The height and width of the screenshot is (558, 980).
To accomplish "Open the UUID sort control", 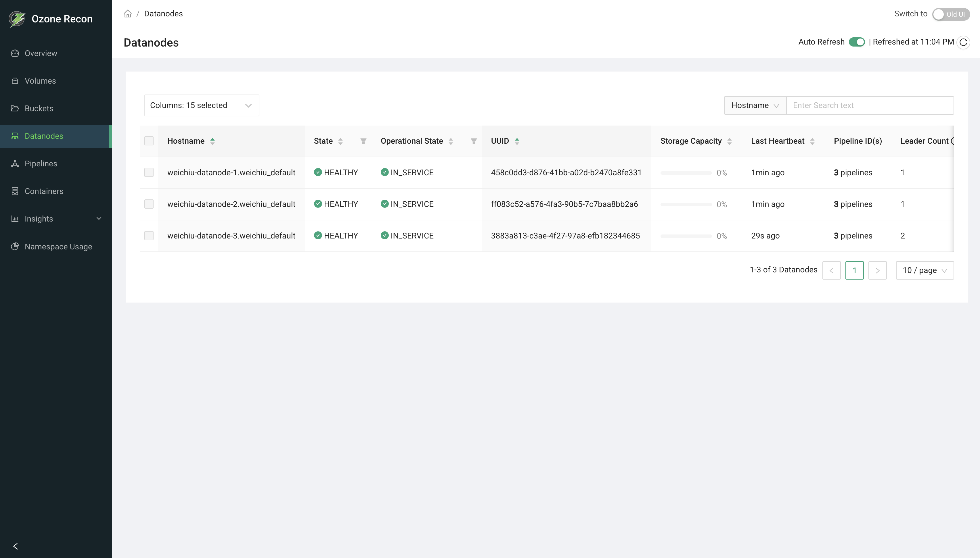I will click(x=517, y=141).
